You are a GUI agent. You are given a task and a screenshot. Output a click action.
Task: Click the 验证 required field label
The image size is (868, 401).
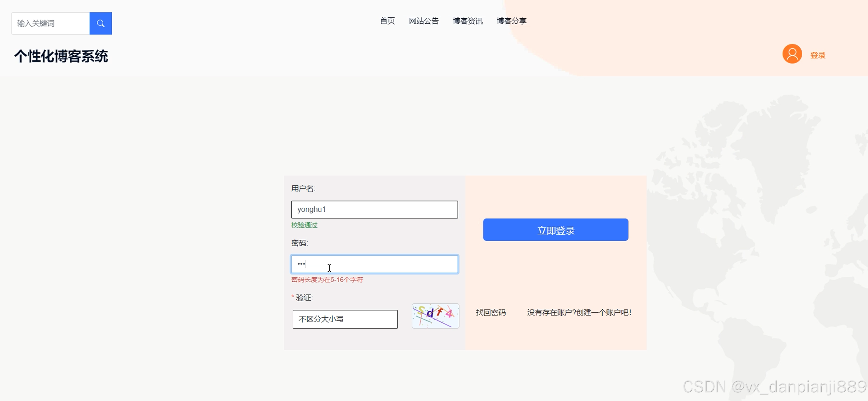click(304, 297)
